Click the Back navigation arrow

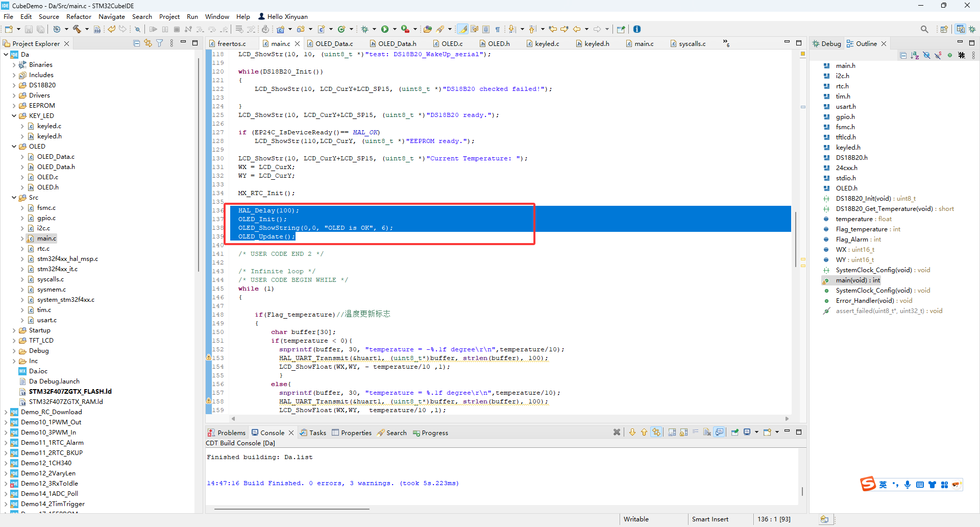coord(577,29)
